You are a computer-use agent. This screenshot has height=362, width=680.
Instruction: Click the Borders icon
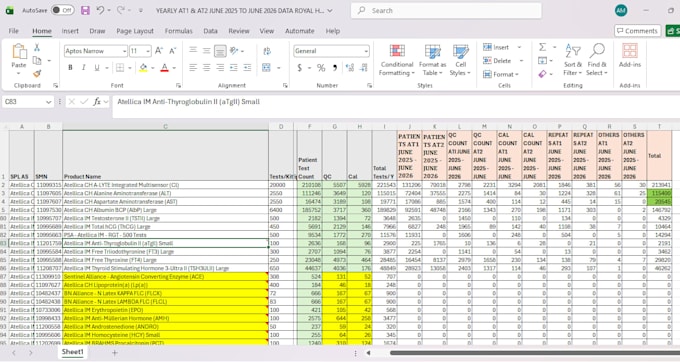[120, 68]
